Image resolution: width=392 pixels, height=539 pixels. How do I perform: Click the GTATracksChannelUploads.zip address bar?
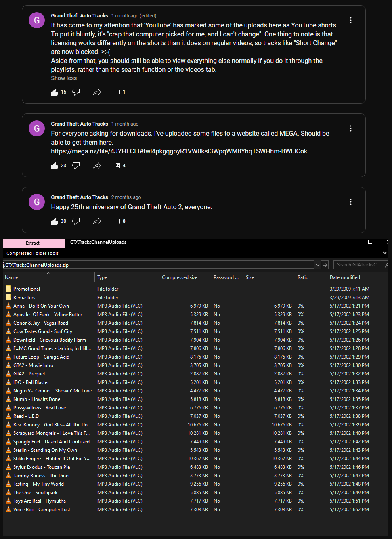pyautogui.click(x=159, y=265)
